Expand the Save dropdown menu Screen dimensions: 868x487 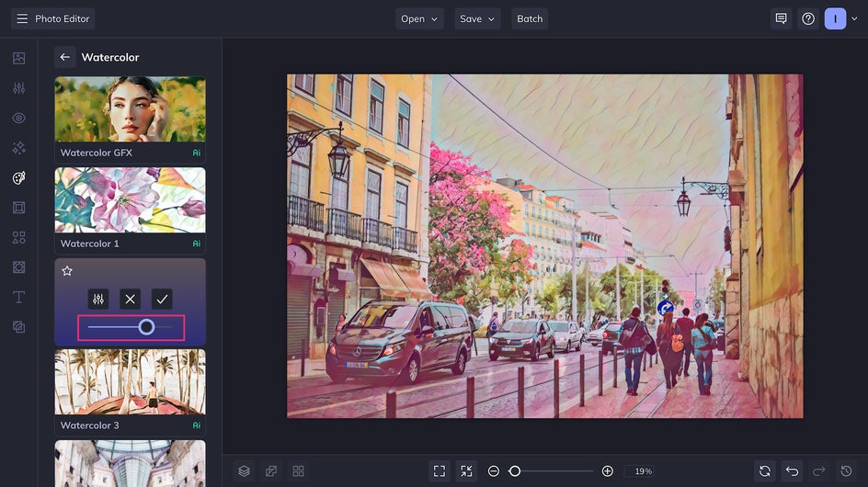[477, 18]
